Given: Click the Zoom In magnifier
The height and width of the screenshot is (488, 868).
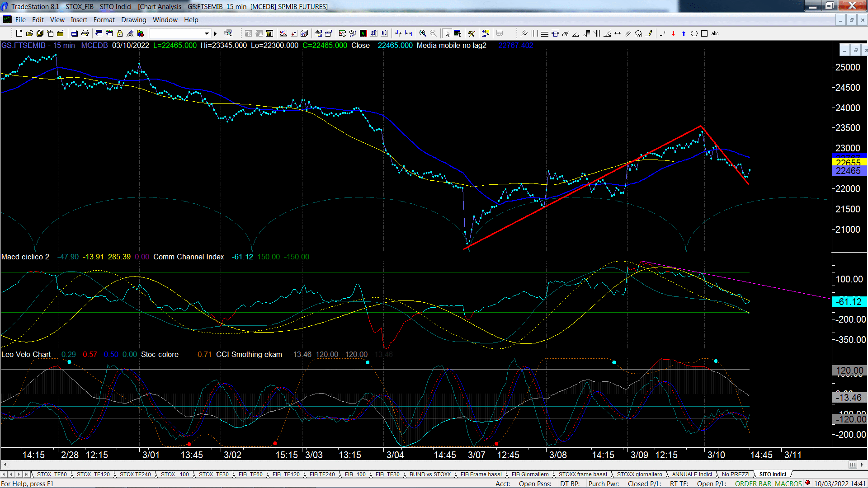Looking at the screenshot, I should pos(423,33).
